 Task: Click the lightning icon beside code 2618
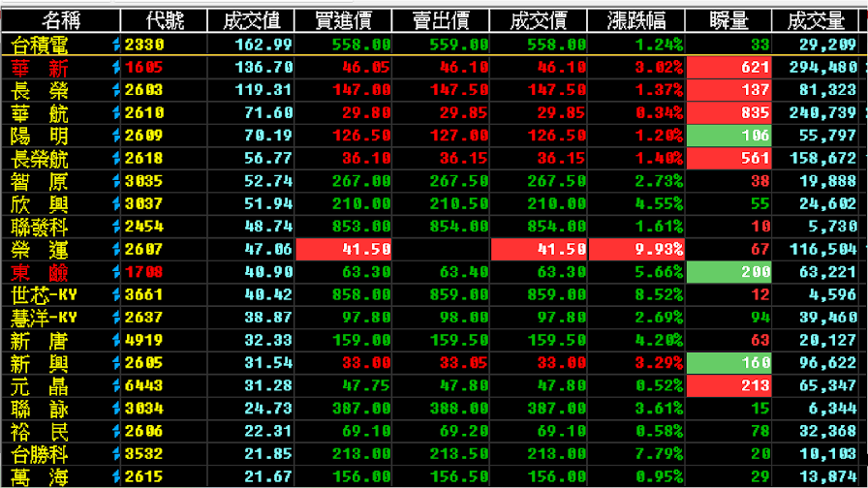point(116,158)
